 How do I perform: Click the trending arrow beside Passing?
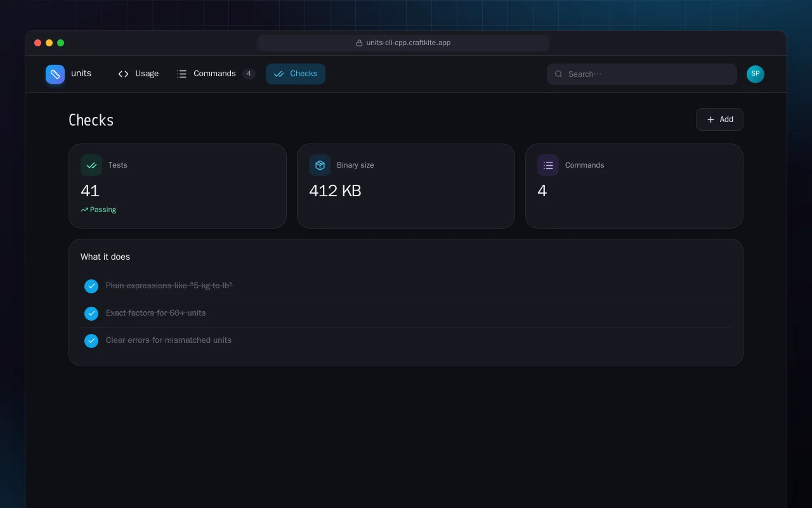[x=84, y=210]
